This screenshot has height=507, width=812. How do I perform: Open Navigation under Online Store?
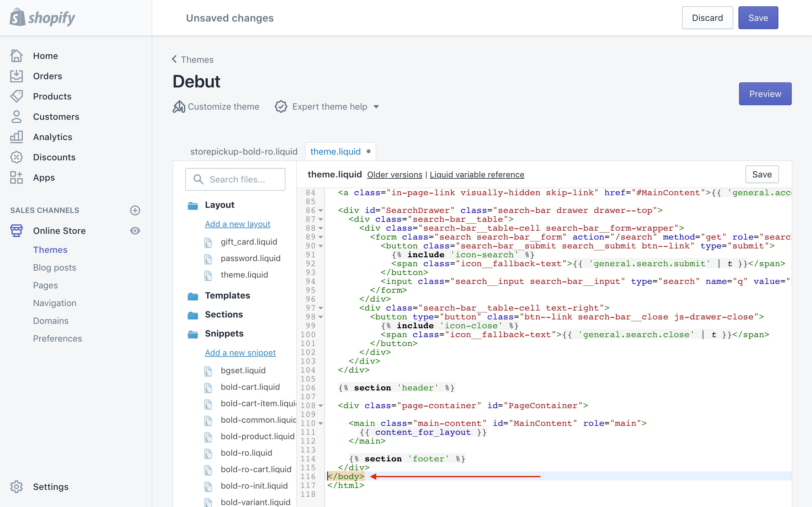[55, 303]
